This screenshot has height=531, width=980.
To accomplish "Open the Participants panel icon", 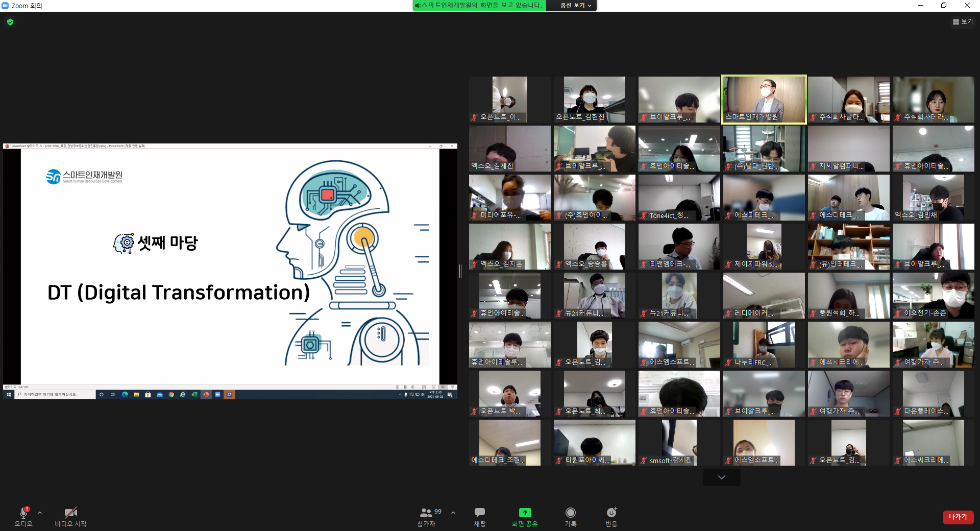I will tap(426, 513).
